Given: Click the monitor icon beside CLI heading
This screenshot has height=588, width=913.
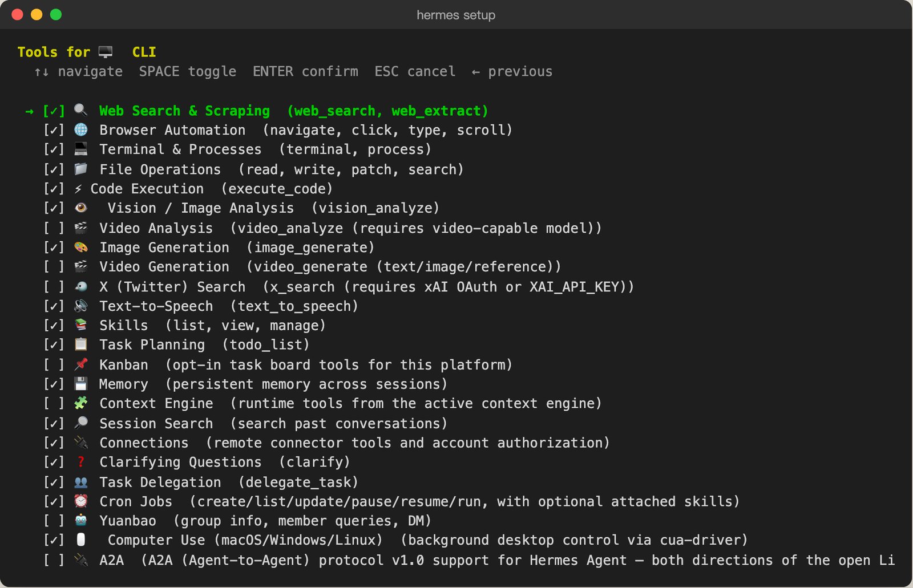Looking at the screenshot, I should point(106,52).
